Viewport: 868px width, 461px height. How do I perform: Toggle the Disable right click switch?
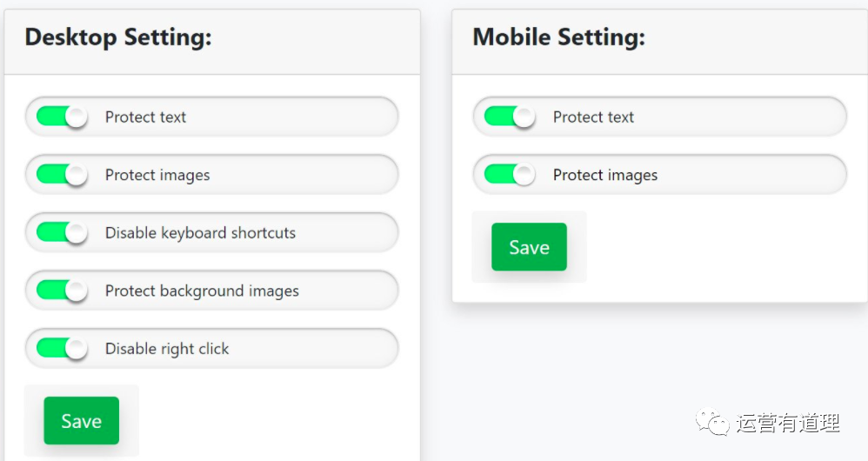click(x=62, y=349)
